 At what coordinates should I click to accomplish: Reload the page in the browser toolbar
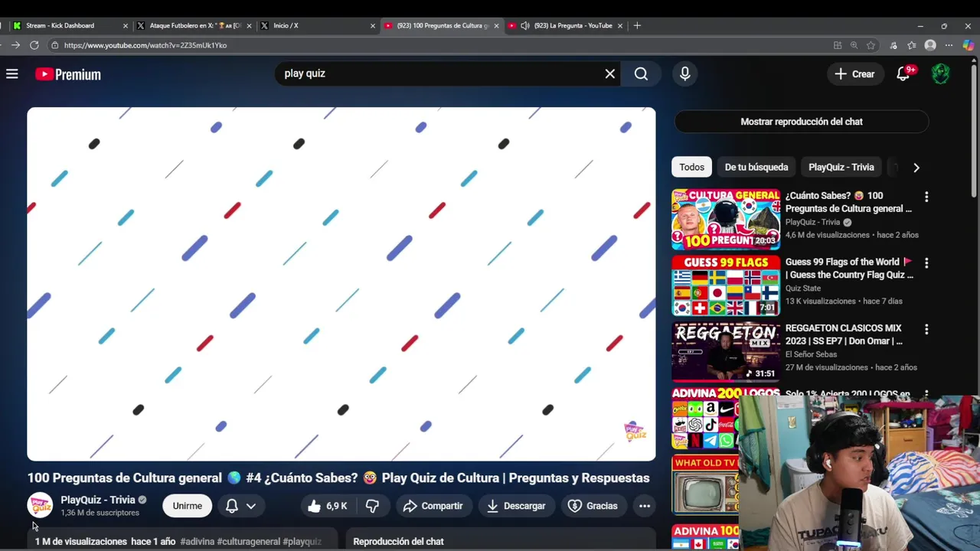point(34,45)
